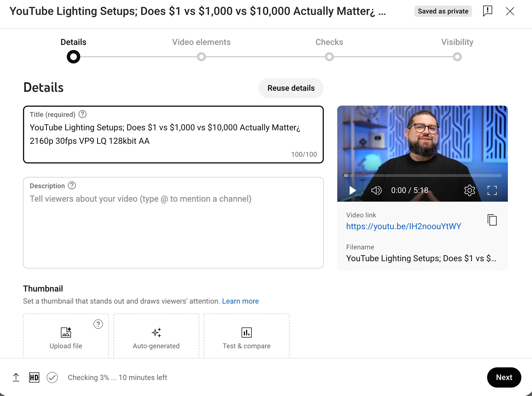Open help for Title field
Screen dimensions: 532x396
tap(82, 114)
